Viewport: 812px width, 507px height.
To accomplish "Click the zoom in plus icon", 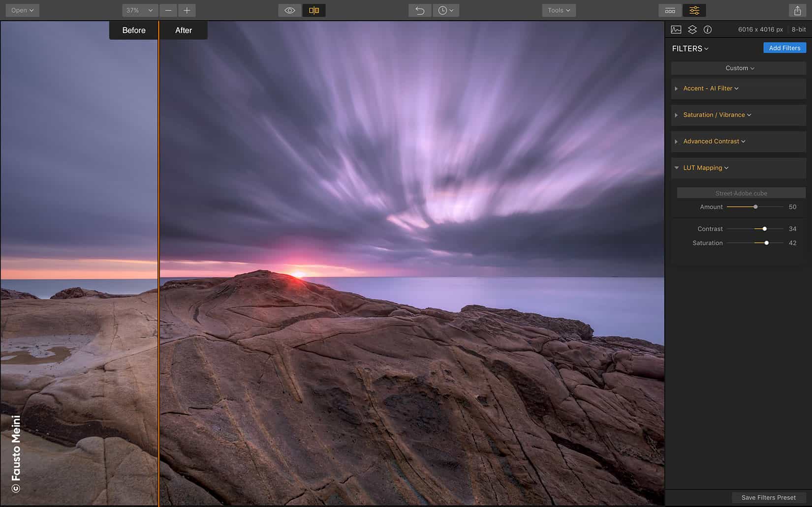I will coord(187,10).
